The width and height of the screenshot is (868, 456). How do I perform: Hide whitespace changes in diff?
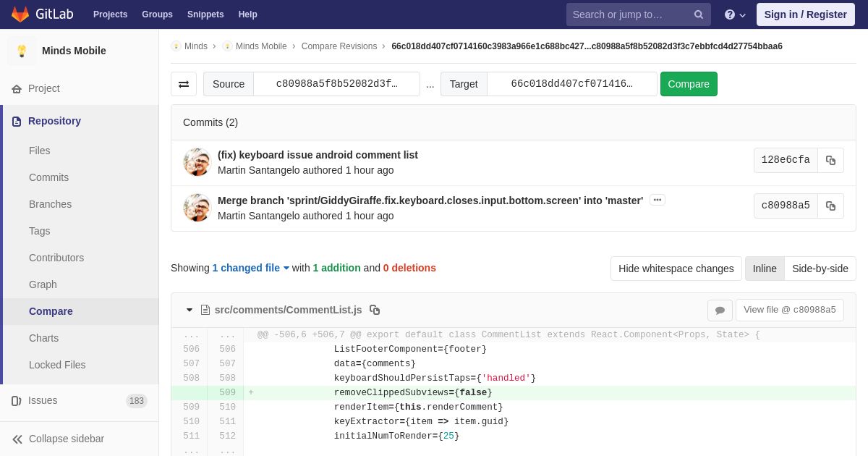(x=676, y=269)
